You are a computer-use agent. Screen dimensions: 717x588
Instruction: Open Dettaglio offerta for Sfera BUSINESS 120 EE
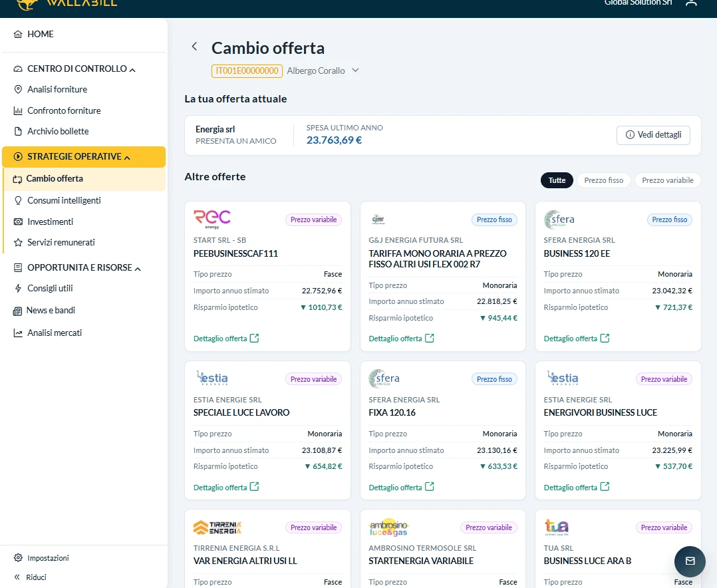[x=576, y=339]
